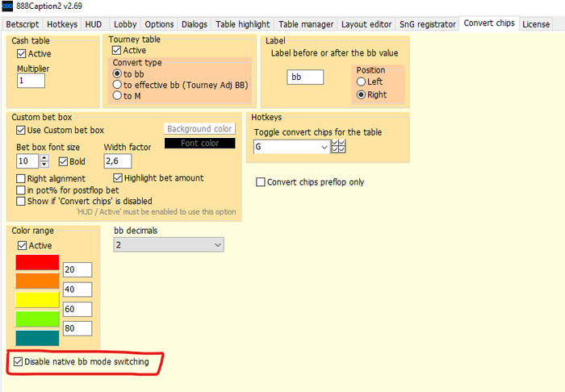565x392 pixels.
Task: Enable Show if 'Convert chips' is disabled
Action: pyautogui.click(x=20, y=201)
